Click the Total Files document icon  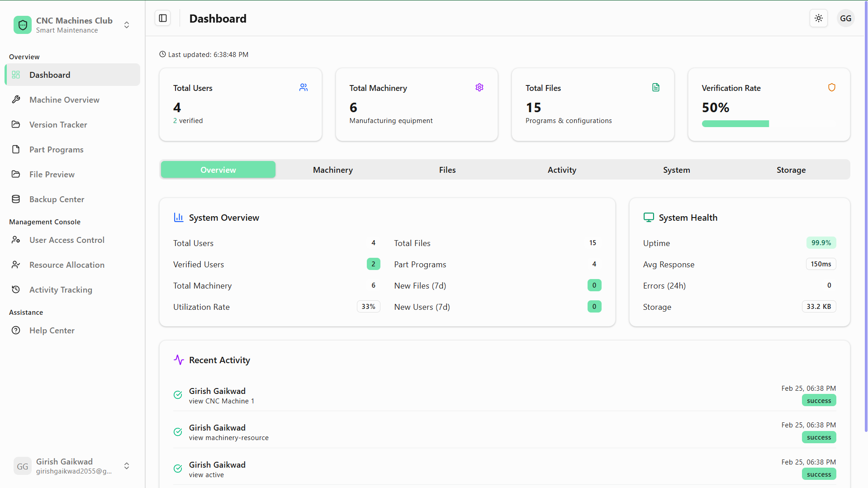[x=655, y=87]
